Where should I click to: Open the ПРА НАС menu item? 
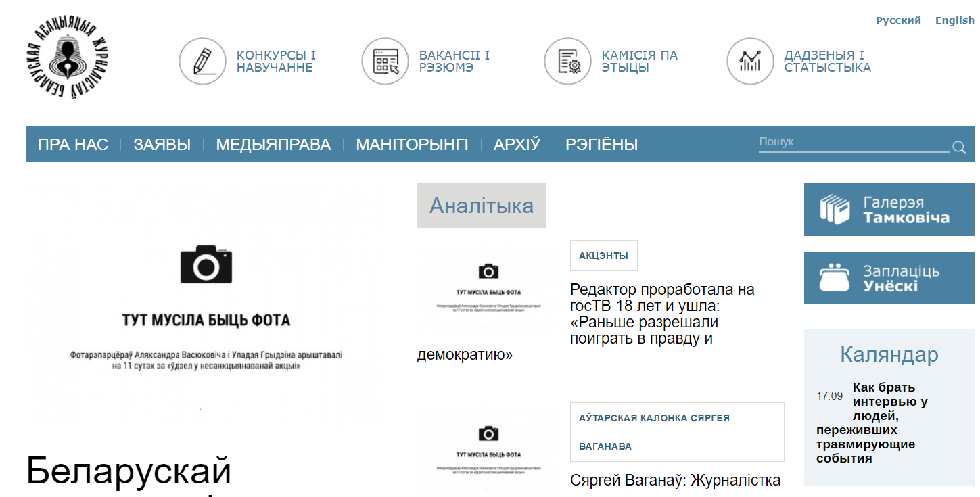coord(73,145)
